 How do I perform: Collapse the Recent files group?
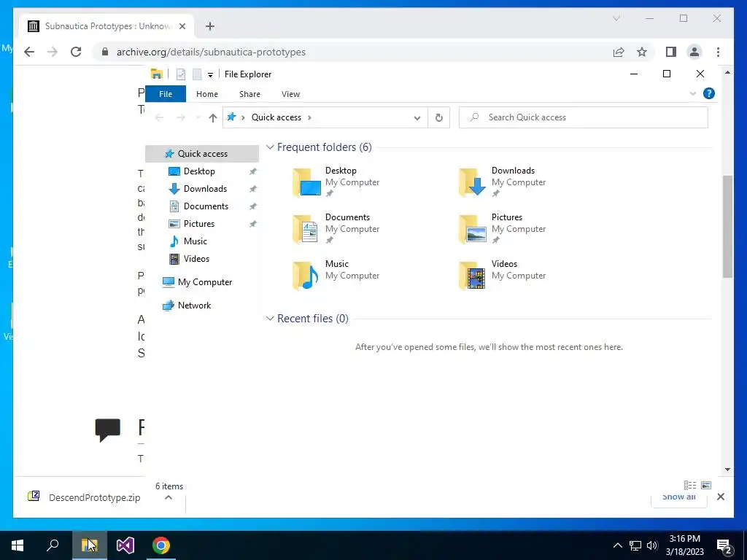(270, 319)
